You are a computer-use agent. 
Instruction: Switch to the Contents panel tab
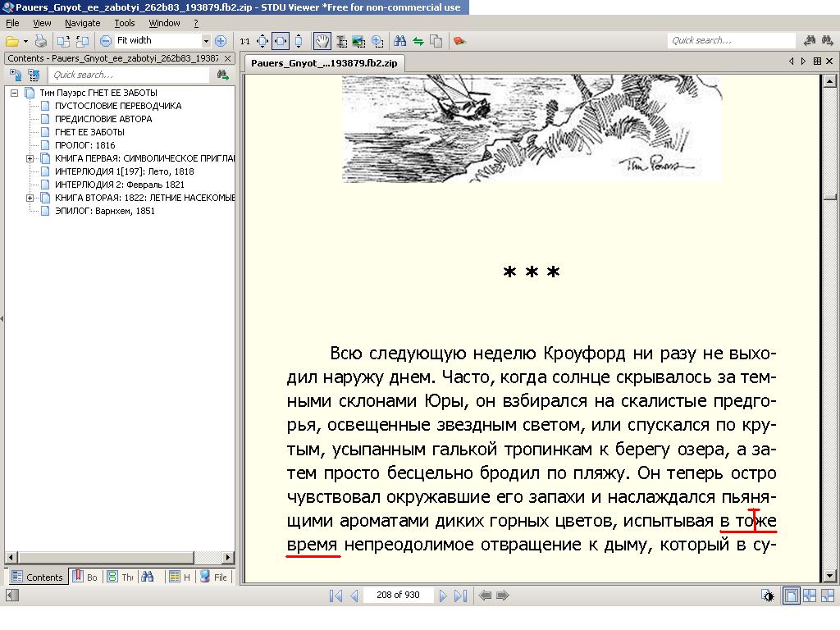pyautogui.click(x=37, y=577)
